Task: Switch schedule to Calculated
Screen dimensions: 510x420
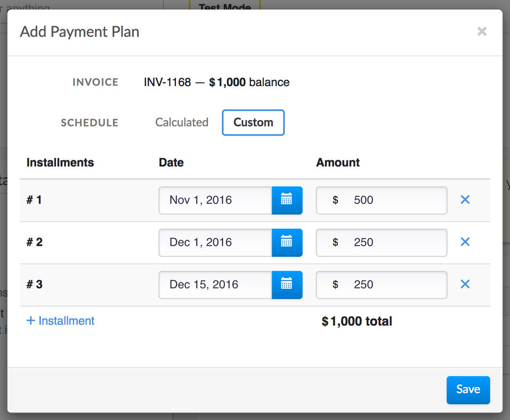Action: tap(182, 122)
